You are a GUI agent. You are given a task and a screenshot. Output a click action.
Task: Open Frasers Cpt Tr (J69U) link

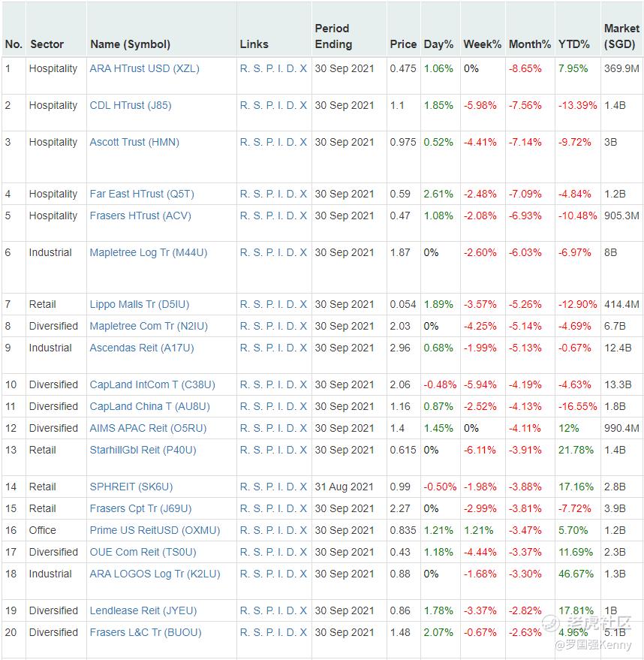[140, 508]
